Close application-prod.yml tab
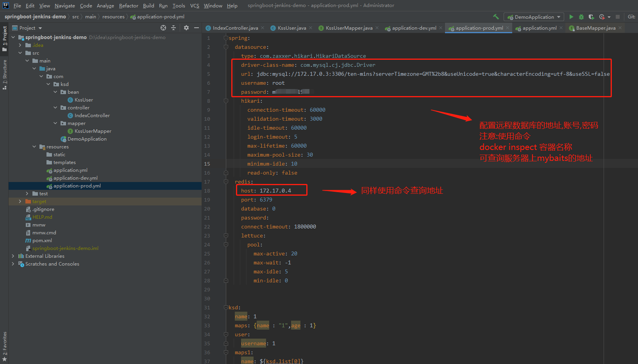This screenshot has width=638, height=364. (x=508, y=28)
